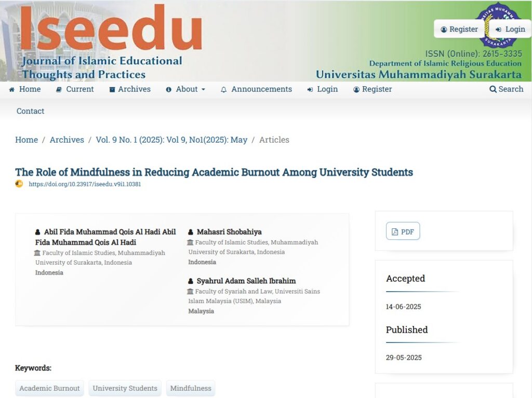Click the Register item in navigation bar
532x398 pixels.
coord(373,89)
